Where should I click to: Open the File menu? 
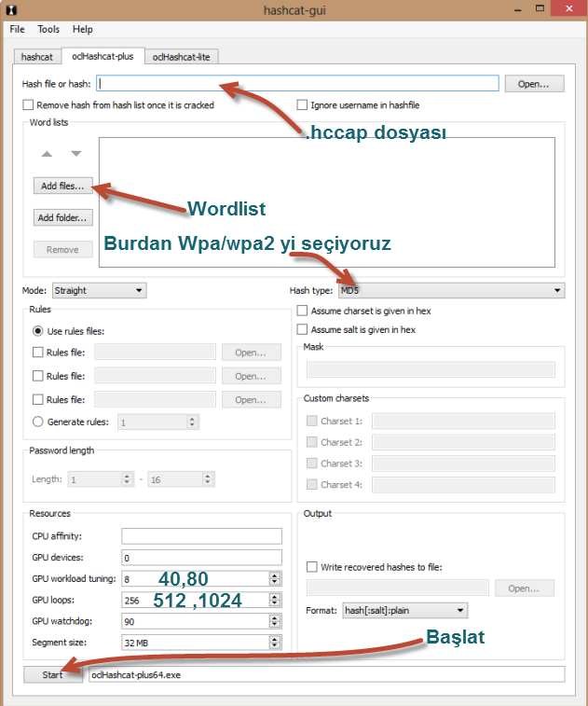[x=17, y=29]
